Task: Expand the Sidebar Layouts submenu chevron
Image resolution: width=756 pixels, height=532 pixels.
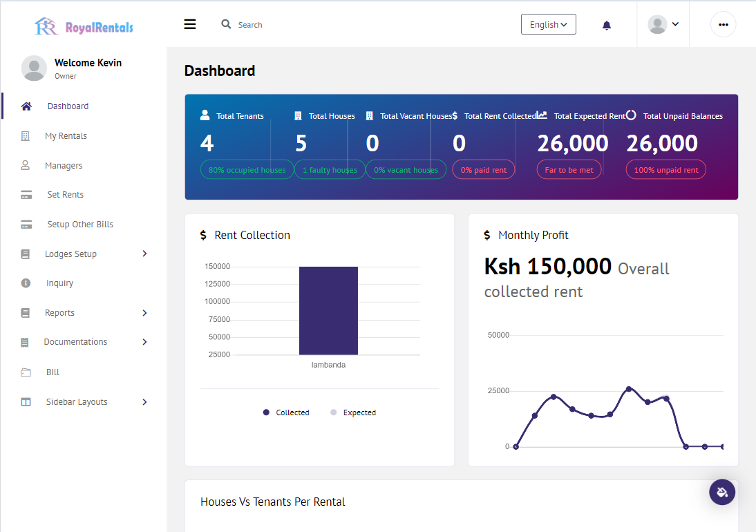Action: pos(144,402)
